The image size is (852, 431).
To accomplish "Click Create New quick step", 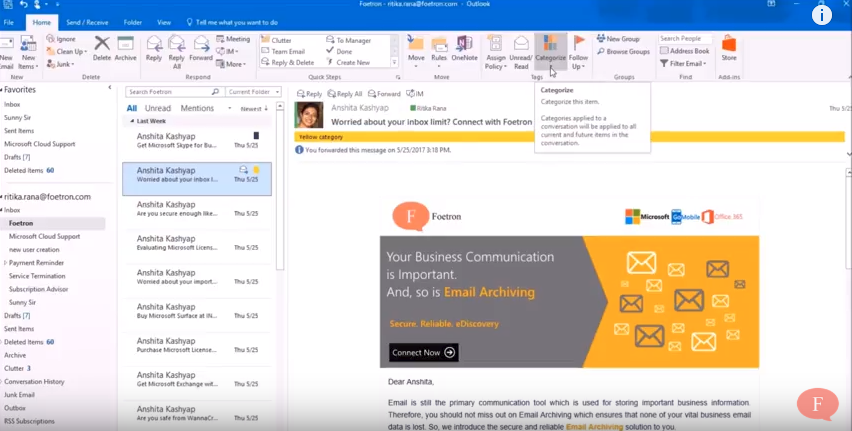I will tap(348, 63).
